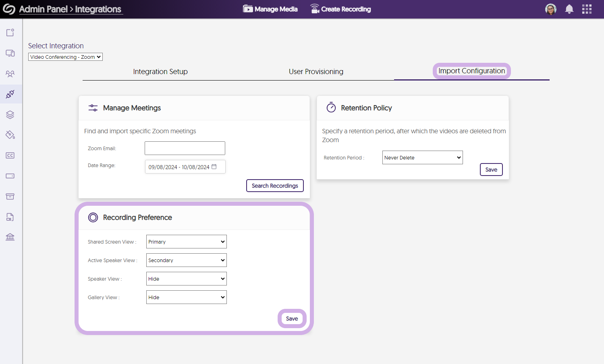The height and width of the screenshot is (364, 604).
Task: Click the Retention Policy timer icon
Action: (331, 108)
